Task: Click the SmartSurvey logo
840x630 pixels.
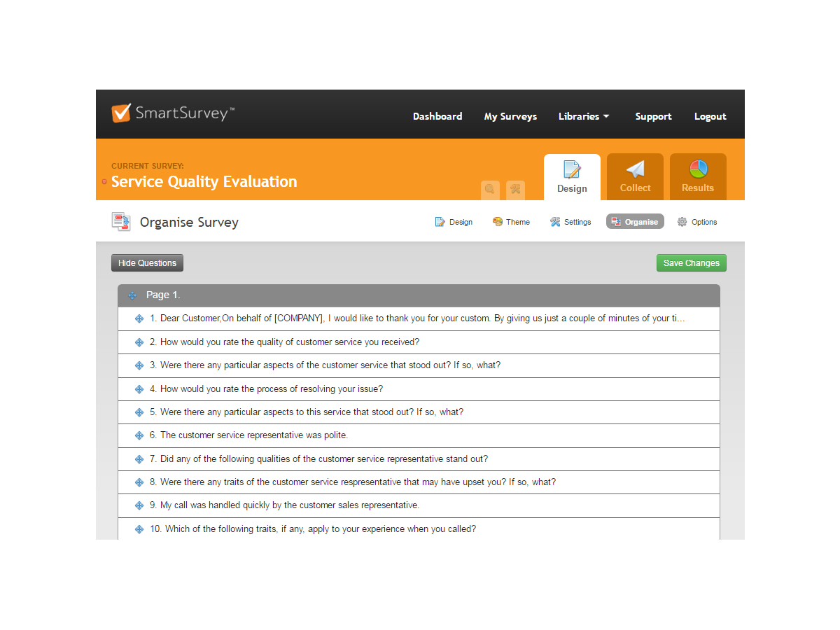Action: pos(173,113)
